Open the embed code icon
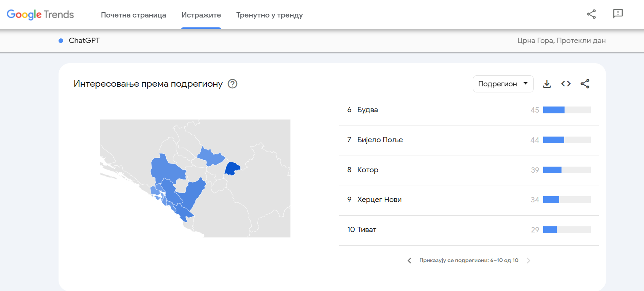This screenshot has width=644, height=291. point(566,84)
